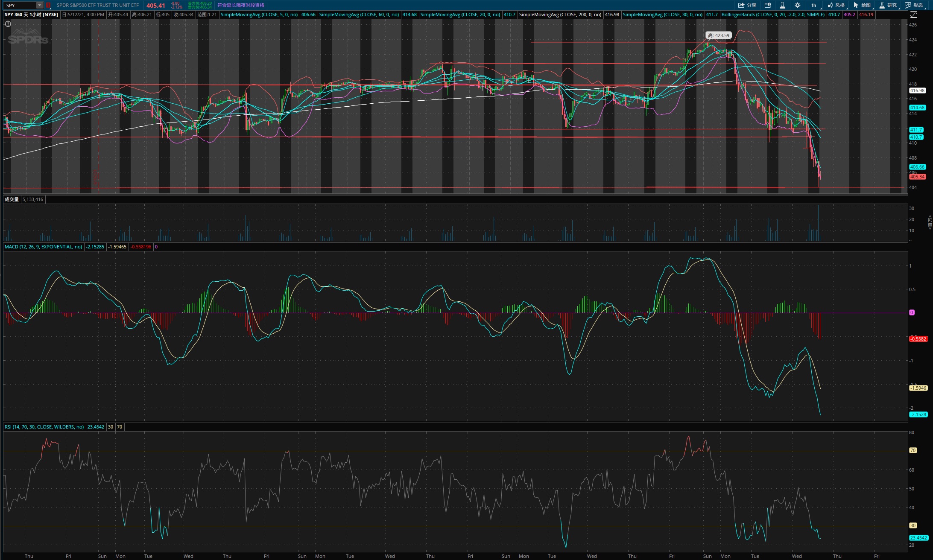Click the SimpleMovingAvg (CLOSE, 60, 0, no) label

tap(359, 15)
